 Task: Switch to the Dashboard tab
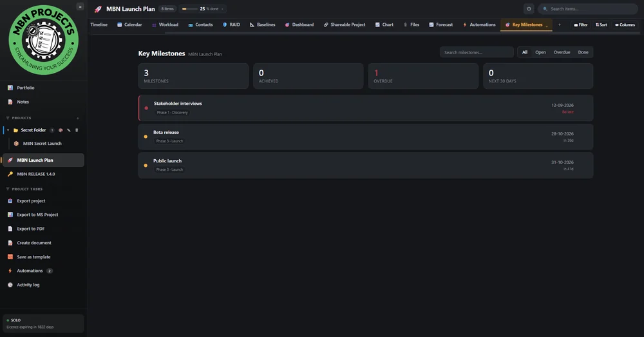pos(299,24)
